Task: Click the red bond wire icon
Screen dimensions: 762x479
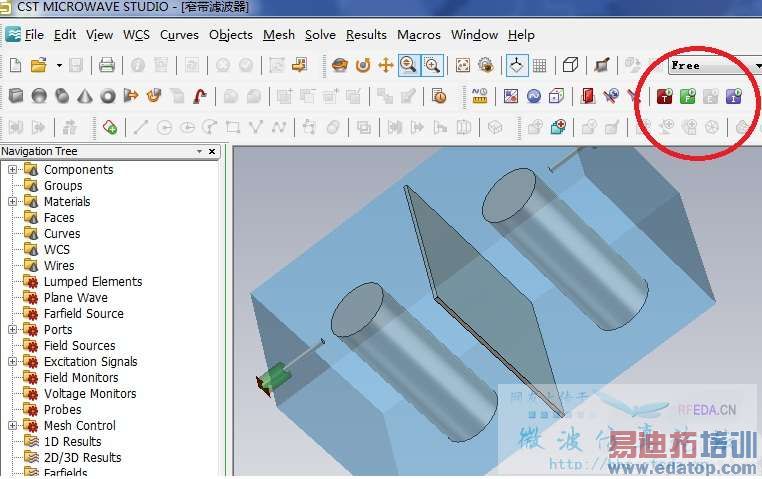Action: pyautogui.click(x=200, y=96)
